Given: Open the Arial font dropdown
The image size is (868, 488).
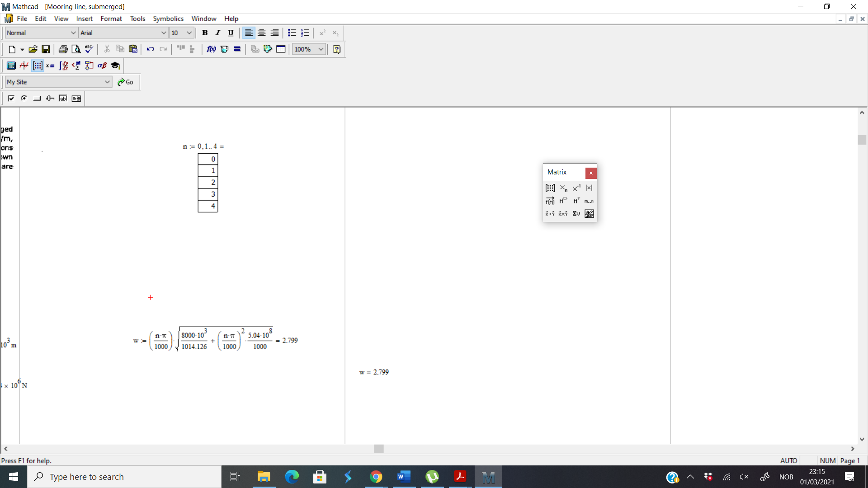Looking at the screenshot, I should [123, 33].
